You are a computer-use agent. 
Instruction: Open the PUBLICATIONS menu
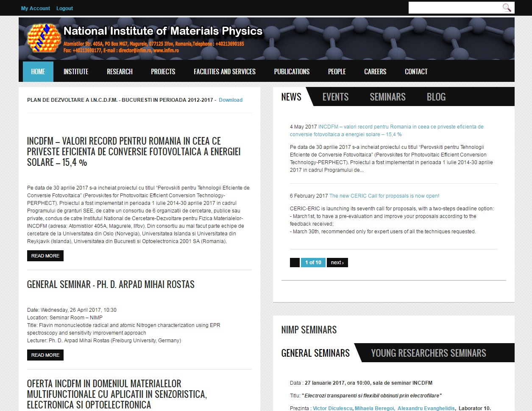292,72
